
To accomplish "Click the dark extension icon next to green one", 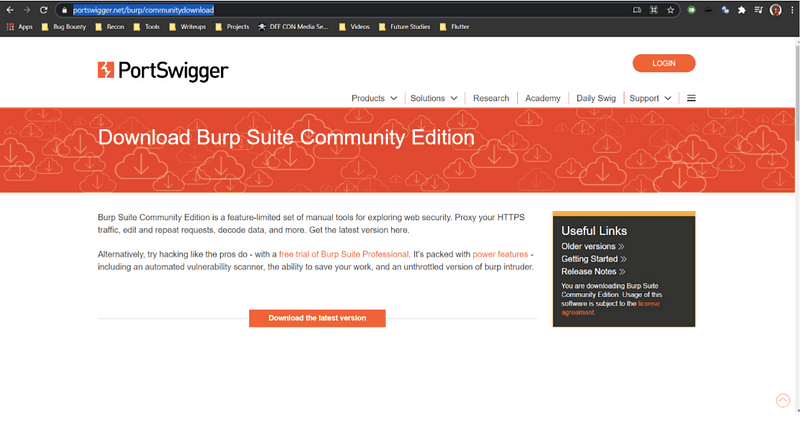I will coord(708,10).
